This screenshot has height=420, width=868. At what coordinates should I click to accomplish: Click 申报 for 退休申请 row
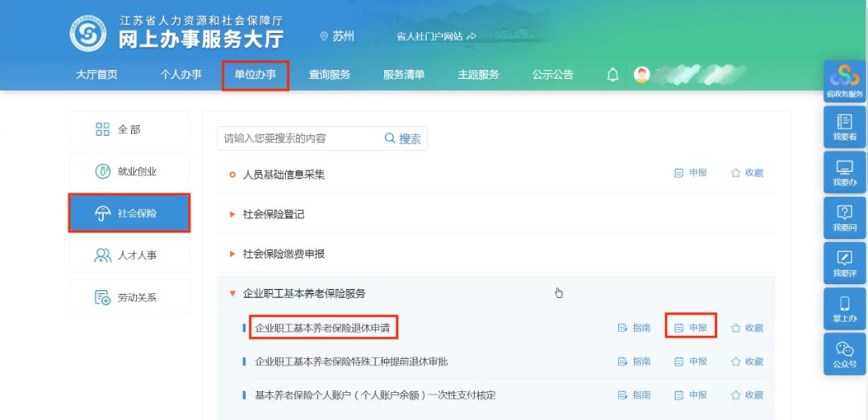coord(691,328)
